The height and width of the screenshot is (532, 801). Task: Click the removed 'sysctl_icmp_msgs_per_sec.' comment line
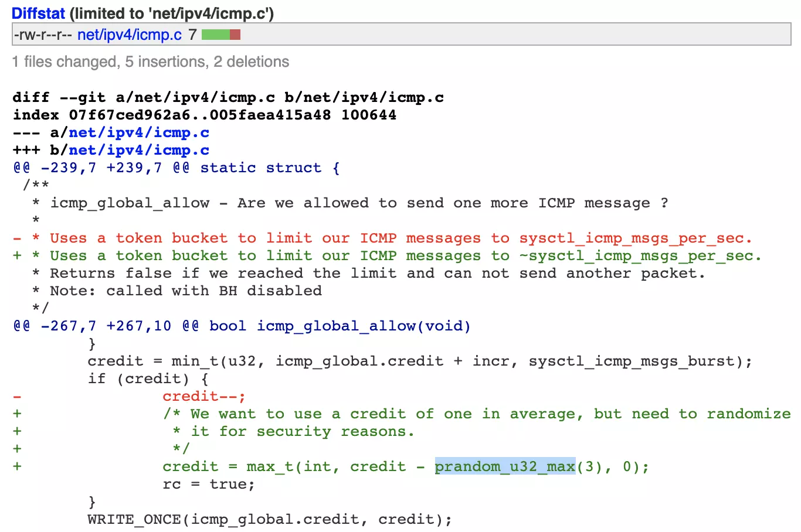pyautogui.click(x=382, y=238)
